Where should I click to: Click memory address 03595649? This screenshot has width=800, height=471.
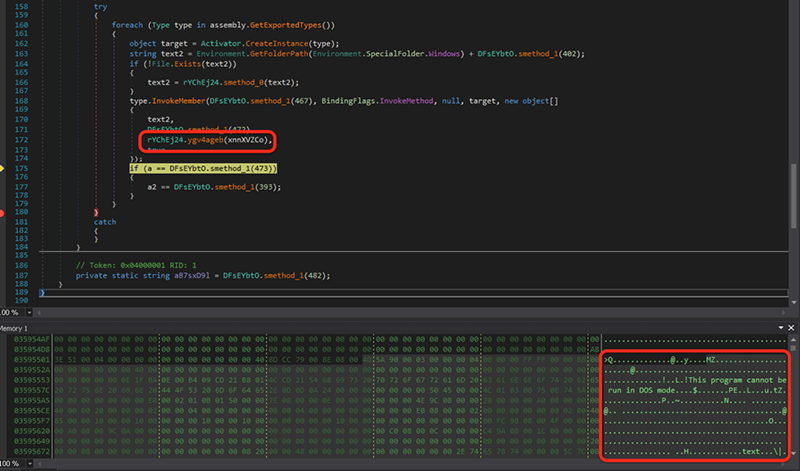(32, 441)
